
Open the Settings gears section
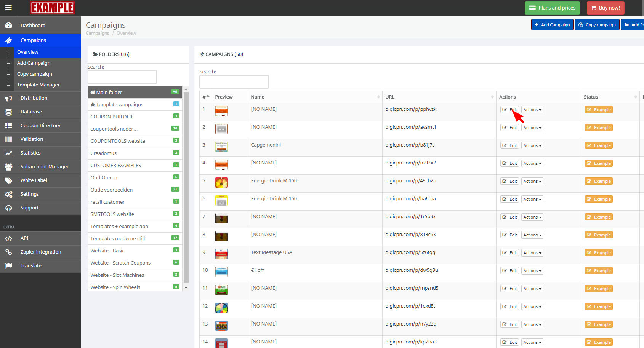tap(29, 194)
